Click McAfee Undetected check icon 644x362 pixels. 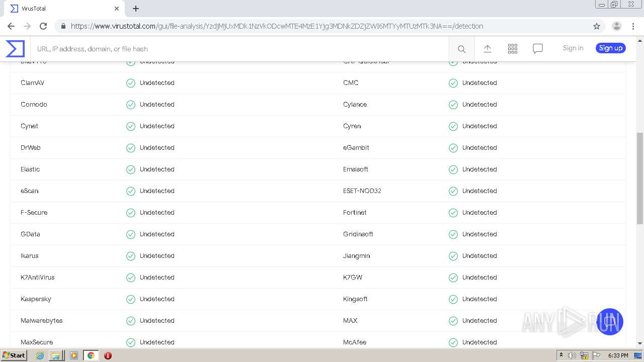(453, 342)
